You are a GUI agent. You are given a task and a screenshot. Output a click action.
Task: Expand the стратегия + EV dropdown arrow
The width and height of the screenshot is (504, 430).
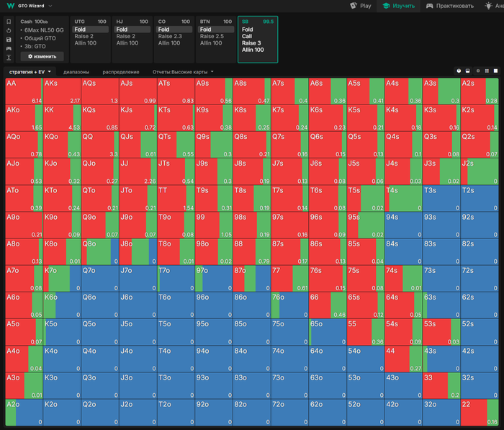(x=50, y=72)
